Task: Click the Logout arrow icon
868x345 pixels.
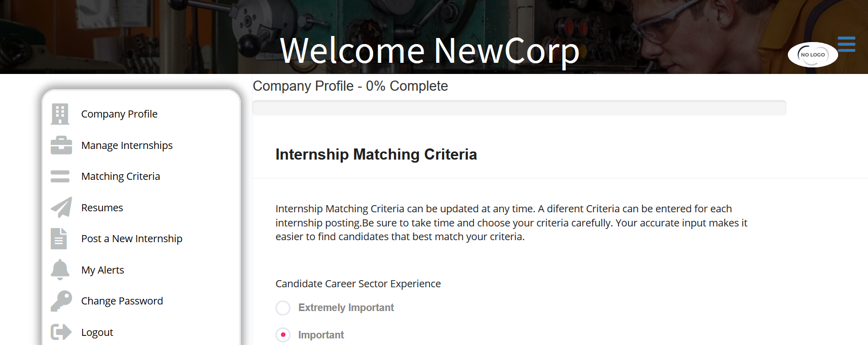Action: 61,332
